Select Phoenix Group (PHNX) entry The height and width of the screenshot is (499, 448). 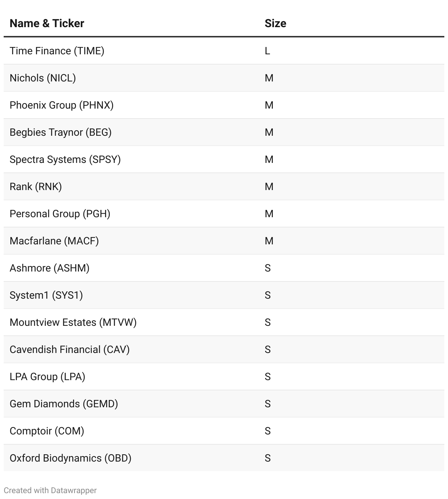click(x=61, y=105)
